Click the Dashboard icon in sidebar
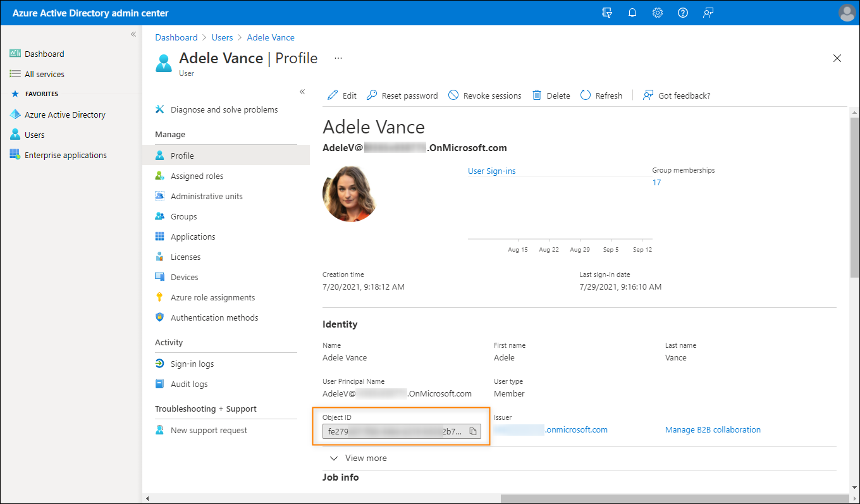The width and height of the screenshot is (860, 504). click(x=15, y=54)
